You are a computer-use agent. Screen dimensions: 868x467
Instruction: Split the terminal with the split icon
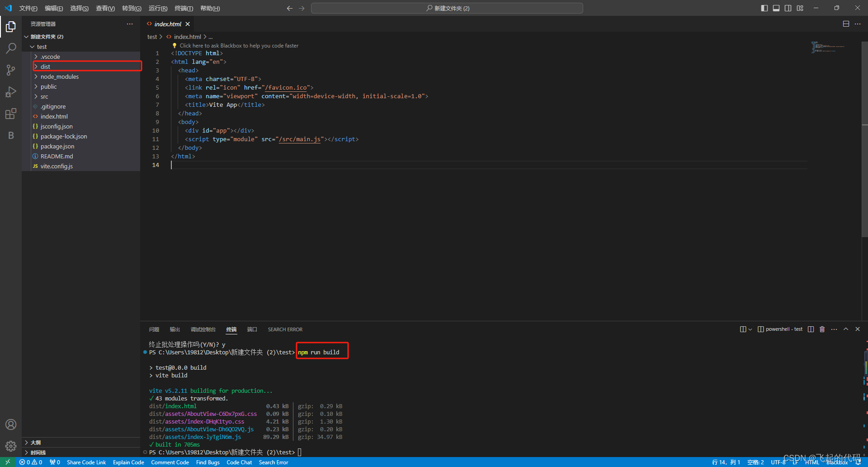coord(811,329)
